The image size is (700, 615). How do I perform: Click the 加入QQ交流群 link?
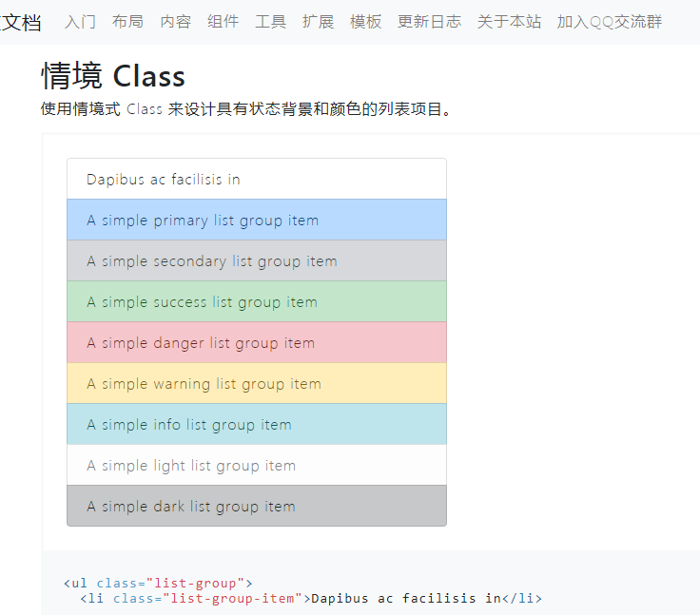(x=610, y=22)
